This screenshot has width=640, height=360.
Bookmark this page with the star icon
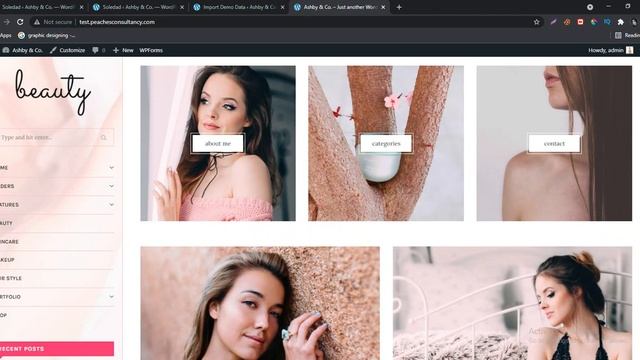537,22
